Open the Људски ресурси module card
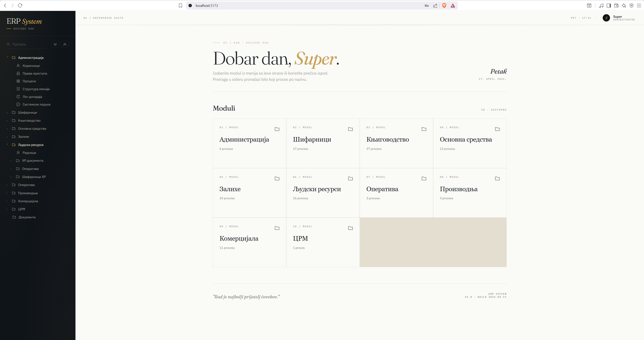 tap(323, 193)
